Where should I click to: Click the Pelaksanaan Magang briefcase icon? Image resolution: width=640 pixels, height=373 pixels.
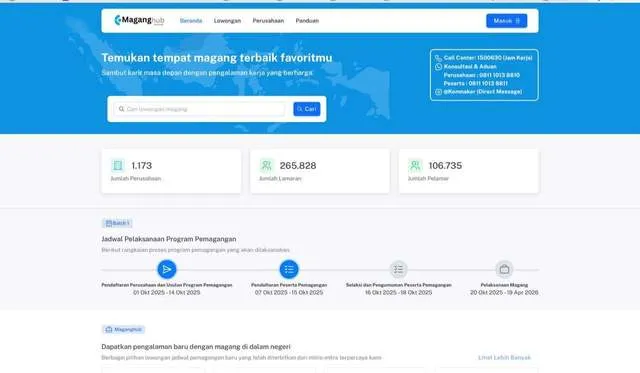click(504, 269)
